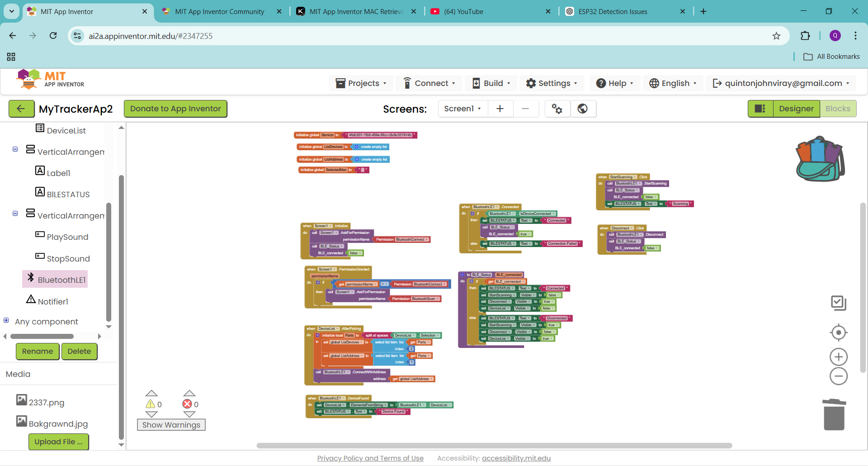Image resolution: width=868 pixels, height=466 pixels.
Task: Click the Upload File button
Action: tap(58, 442)
